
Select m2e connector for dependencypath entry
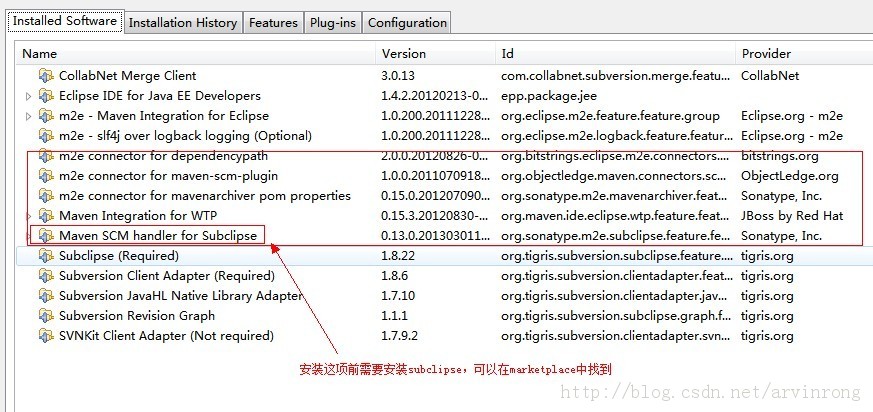(163, 156)
